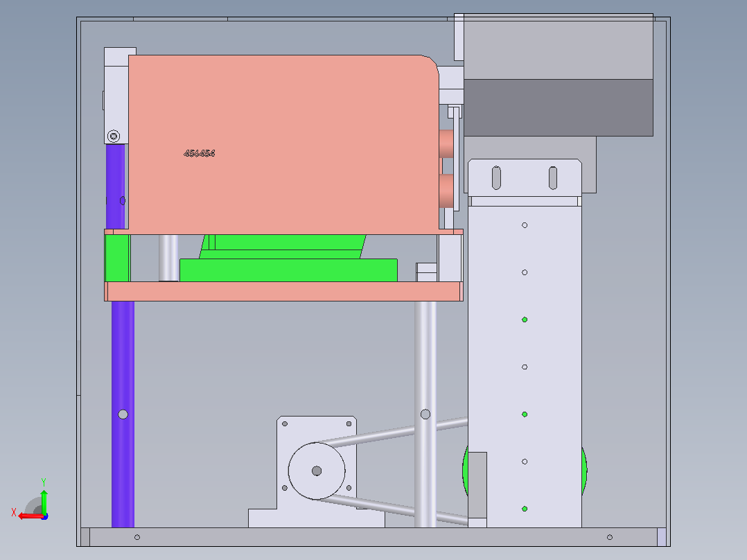Click the cross hole on the tall gray rod

[425, 414]
